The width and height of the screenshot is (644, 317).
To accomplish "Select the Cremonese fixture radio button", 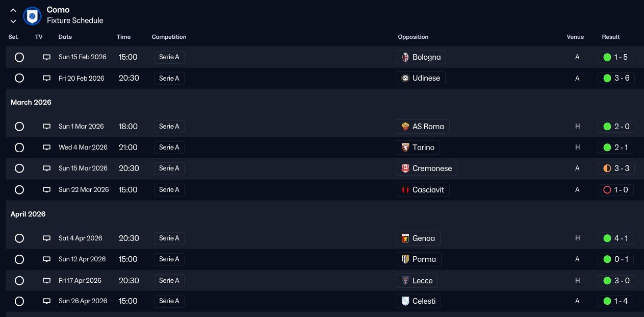I will [19, 168].
